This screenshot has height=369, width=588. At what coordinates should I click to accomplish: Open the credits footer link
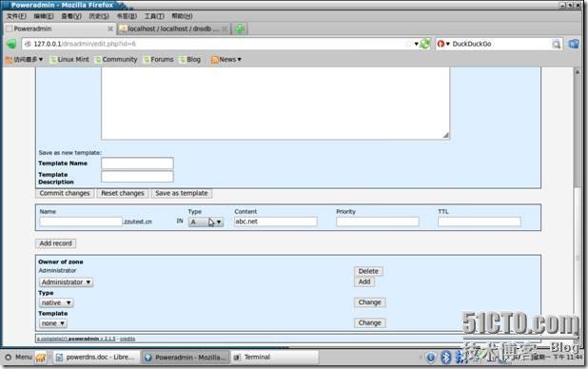click(127, 339)
